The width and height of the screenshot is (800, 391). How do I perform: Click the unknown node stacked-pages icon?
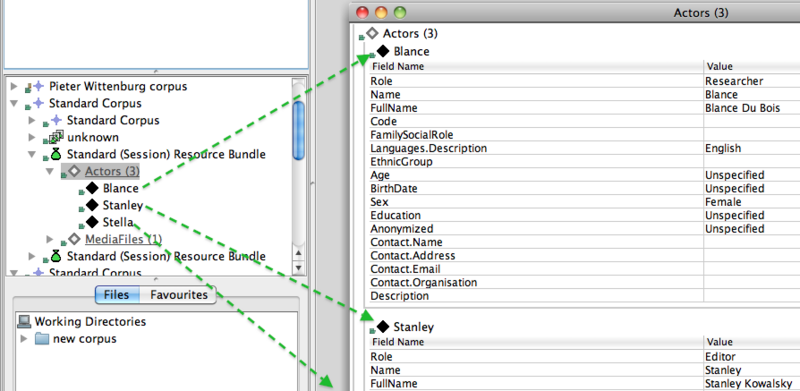[x=56, y=137]
